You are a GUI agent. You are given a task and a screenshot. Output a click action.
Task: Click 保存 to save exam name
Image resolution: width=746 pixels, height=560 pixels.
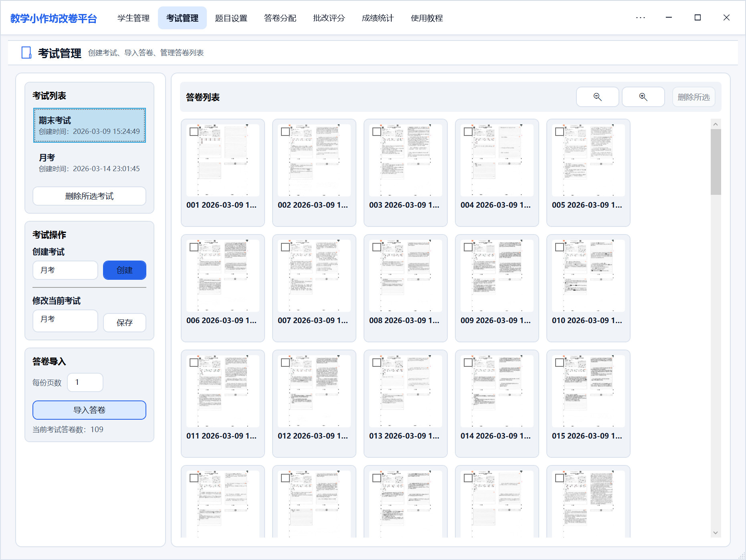pos(124,323)
